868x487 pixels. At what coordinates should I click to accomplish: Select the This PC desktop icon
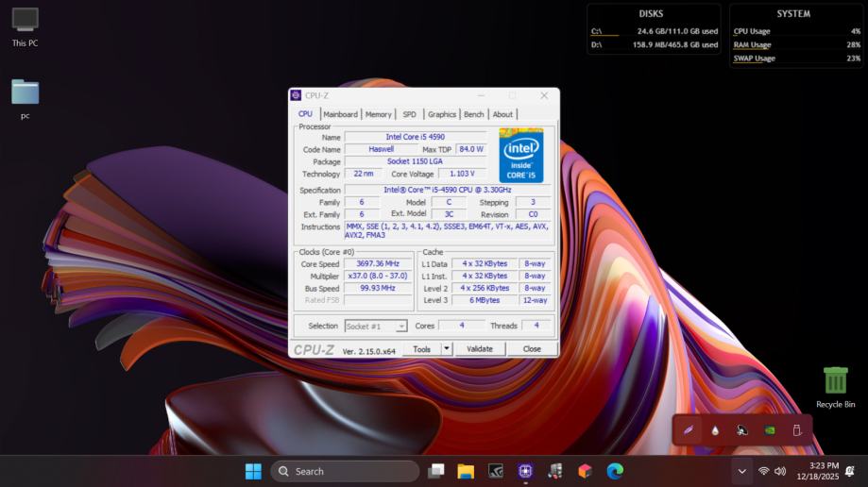coord(26,21)
